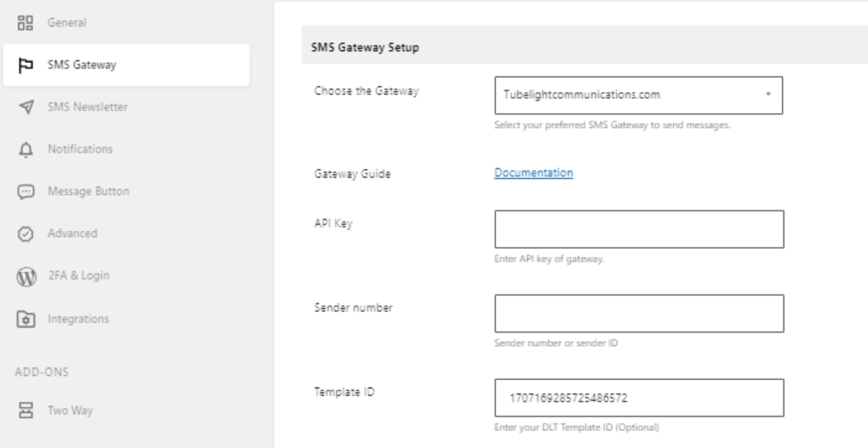The image size is (868, 448).
Task: Click the 'API Key' label
Action: 333,224
